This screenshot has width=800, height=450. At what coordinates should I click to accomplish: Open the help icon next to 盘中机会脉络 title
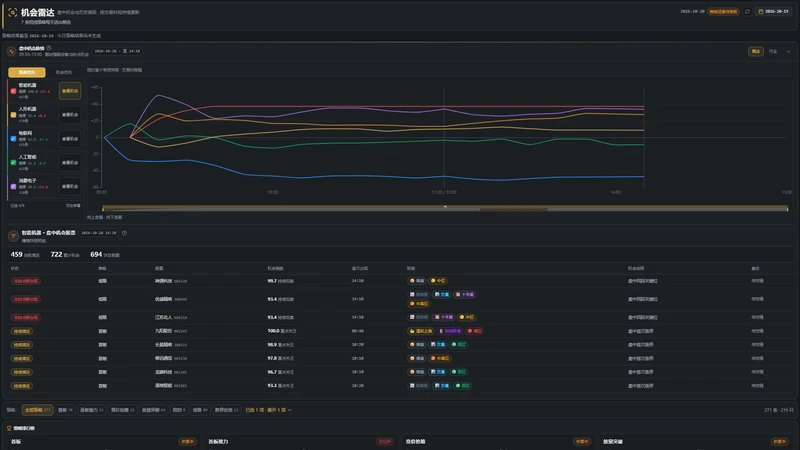(49, 48)
